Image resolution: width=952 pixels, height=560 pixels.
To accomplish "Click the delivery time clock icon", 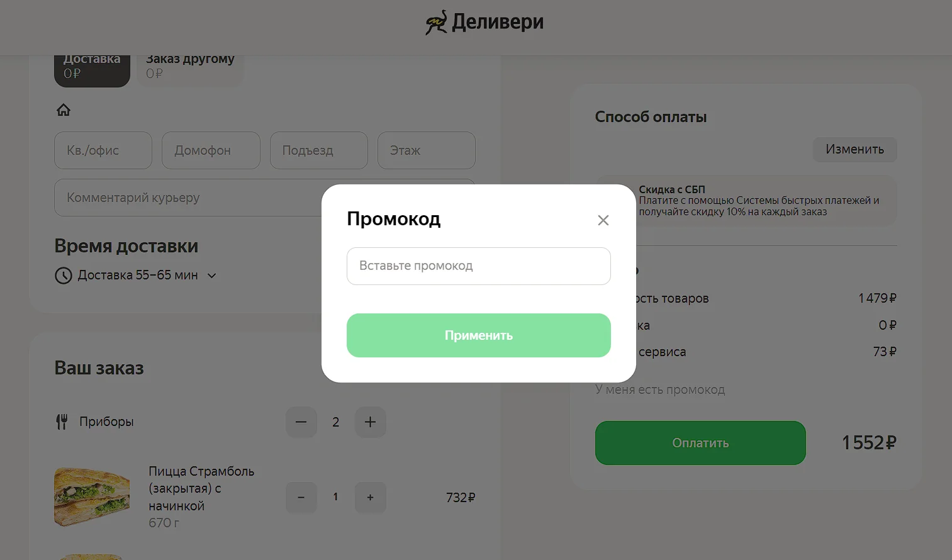I will 64,276.
